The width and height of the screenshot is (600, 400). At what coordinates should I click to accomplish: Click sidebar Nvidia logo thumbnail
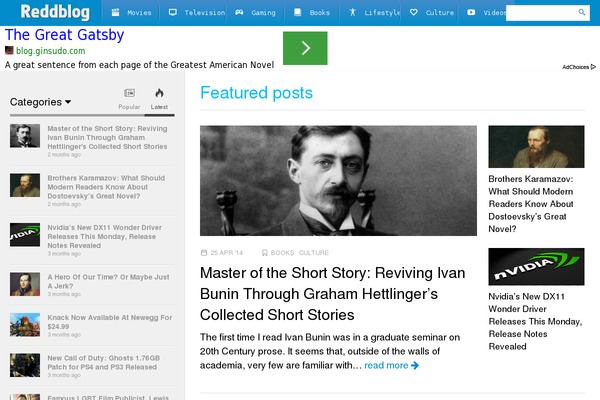point(25,235)
